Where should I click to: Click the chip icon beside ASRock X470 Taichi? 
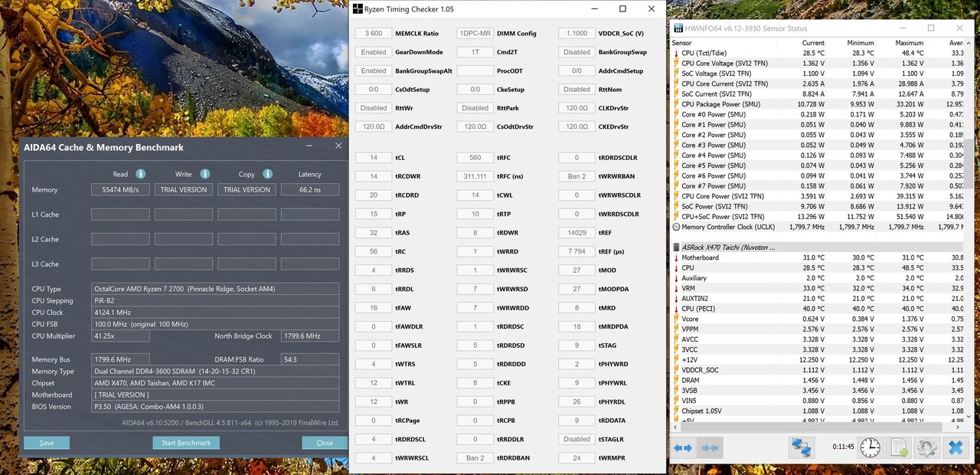coord(676,247)
